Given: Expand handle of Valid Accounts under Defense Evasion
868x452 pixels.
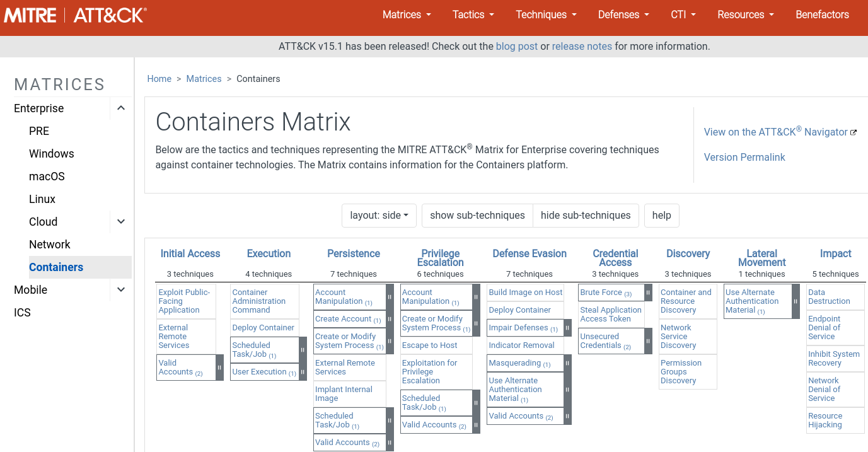Looking at the screenshot, I should pyautogui.click(x=567, y=416).
